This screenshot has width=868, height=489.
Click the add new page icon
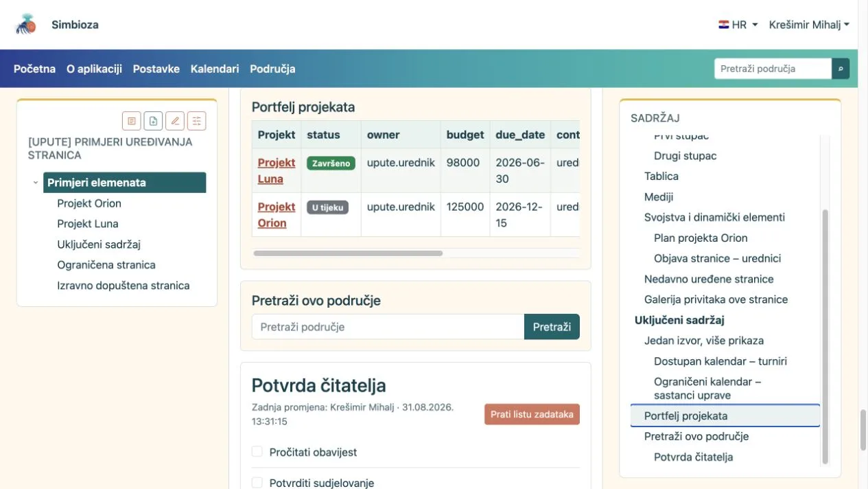coord(153,121)
